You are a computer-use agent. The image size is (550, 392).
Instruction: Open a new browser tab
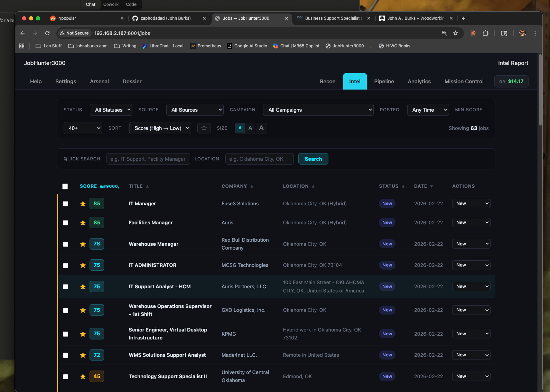pyautogui.click(x=464, y=18)
